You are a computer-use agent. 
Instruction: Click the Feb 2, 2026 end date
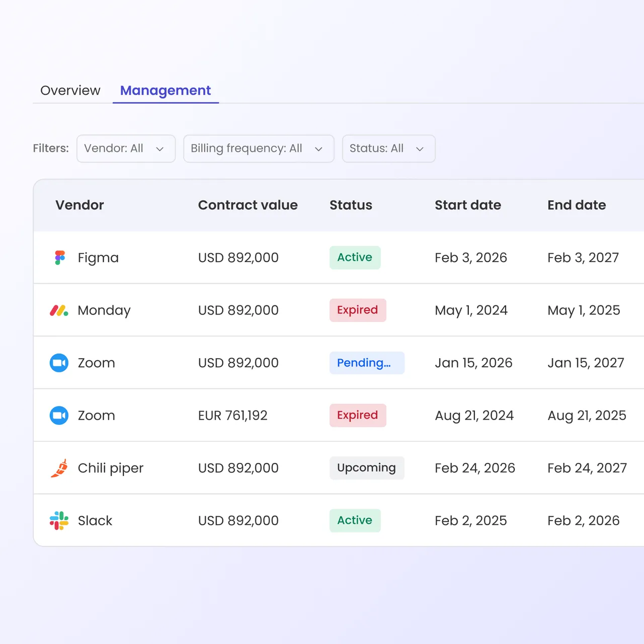pyautogui.click(x=584, y=521)
